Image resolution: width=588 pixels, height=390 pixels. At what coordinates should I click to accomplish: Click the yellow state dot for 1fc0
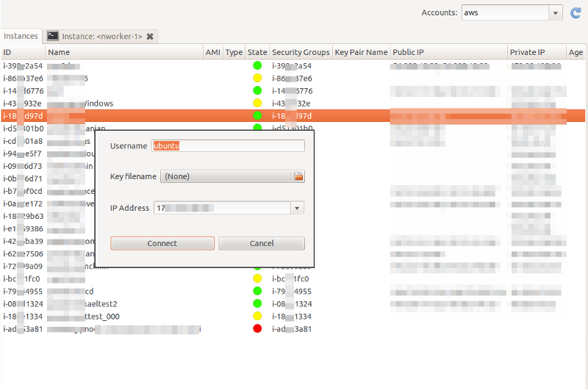click(x=257, y=278)
